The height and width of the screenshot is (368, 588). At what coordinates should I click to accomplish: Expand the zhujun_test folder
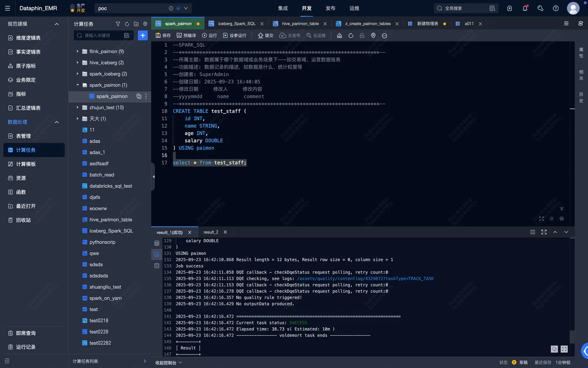(x=78, y=107)
